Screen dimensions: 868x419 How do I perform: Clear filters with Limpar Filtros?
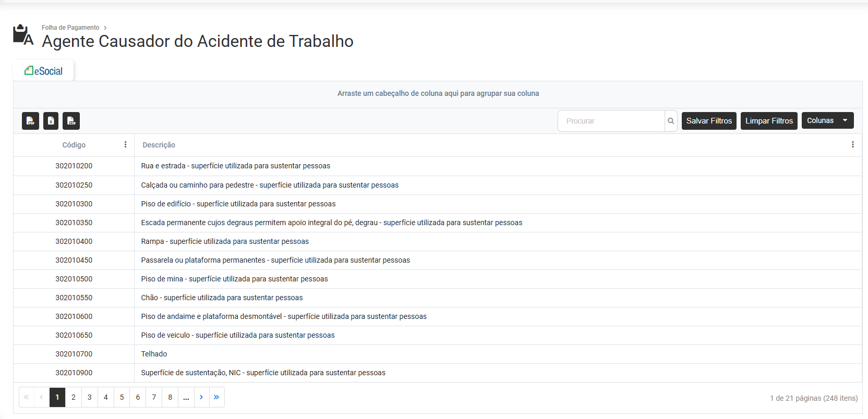tap(769, 121)
